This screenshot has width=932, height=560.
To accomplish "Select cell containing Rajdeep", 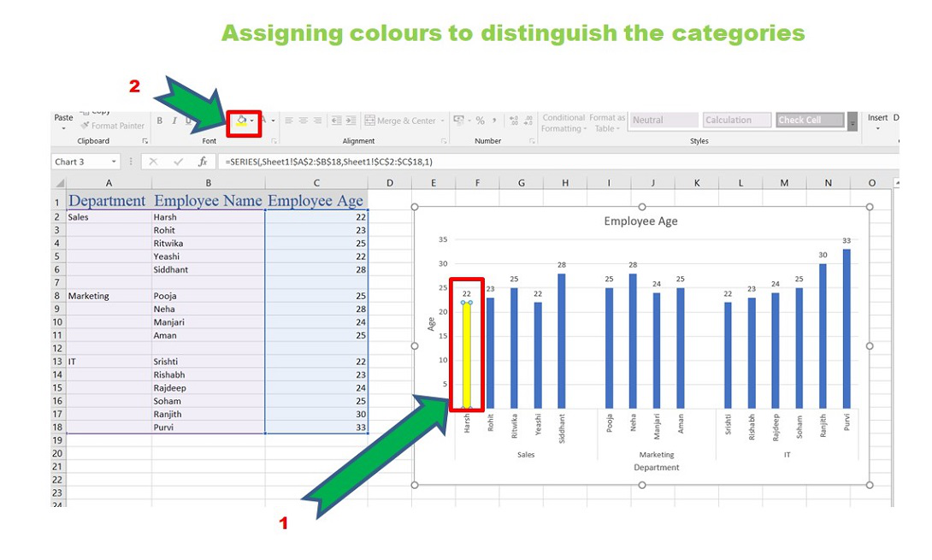I will click(208, 387).
